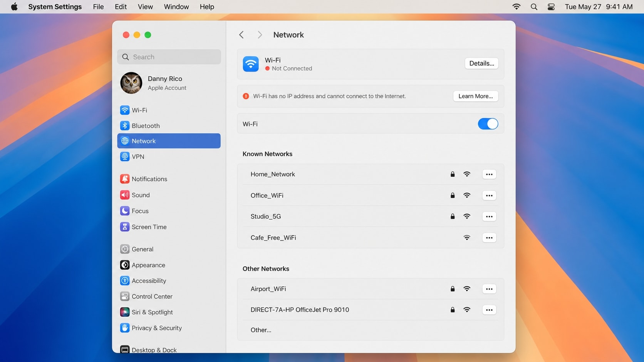Screen dimensions: 644x362
Task: Open Screen Time settings
Action: 169,227
